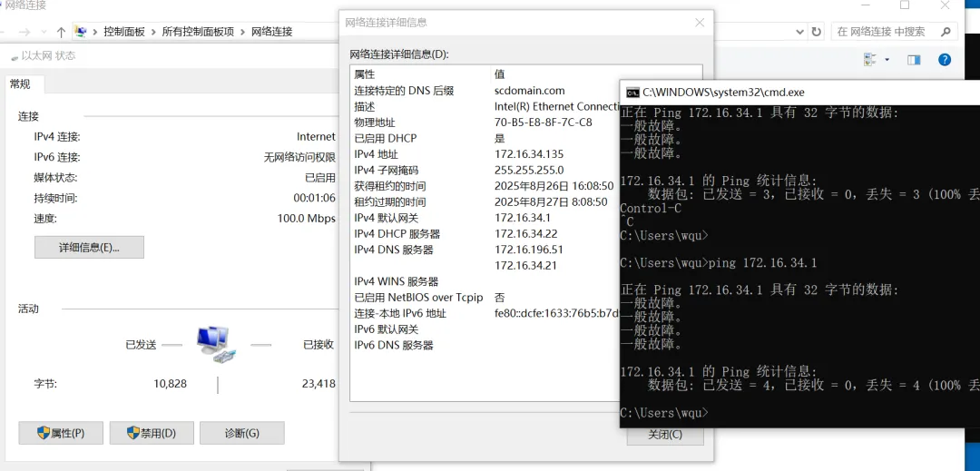Click the magnifier search icon
Viewport: 980px width, 471px height.
[946, 31]
